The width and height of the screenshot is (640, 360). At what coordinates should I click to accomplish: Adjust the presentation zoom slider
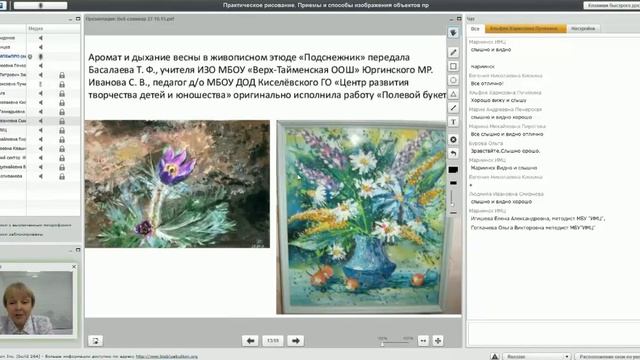coord(395,343)
